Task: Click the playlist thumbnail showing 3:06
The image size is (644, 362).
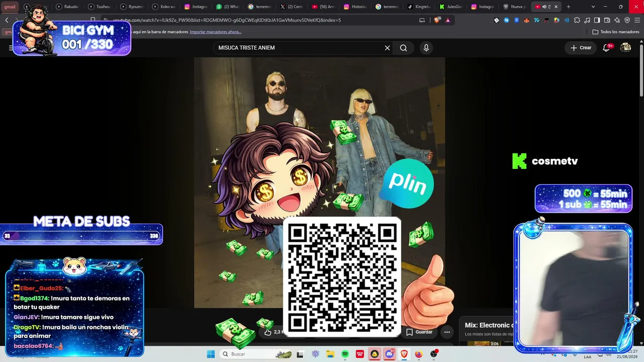Action: point(483,343)
